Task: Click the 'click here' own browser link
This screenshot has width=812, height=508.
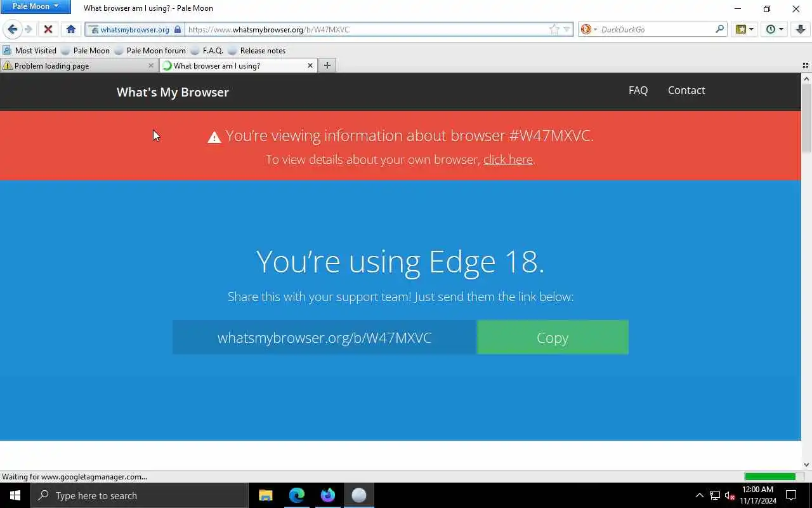Action: [507, 159]
